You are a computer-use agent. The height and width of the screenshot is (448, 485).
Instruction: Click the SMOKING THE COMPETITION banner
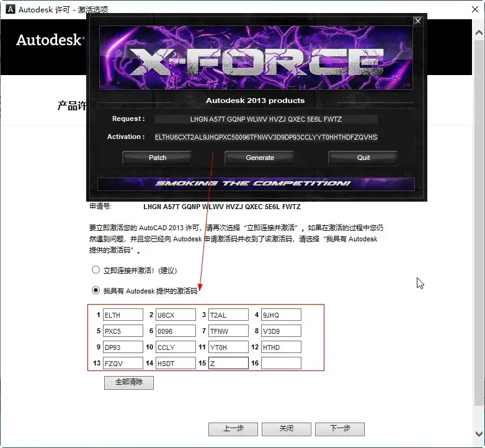point(256,184)
